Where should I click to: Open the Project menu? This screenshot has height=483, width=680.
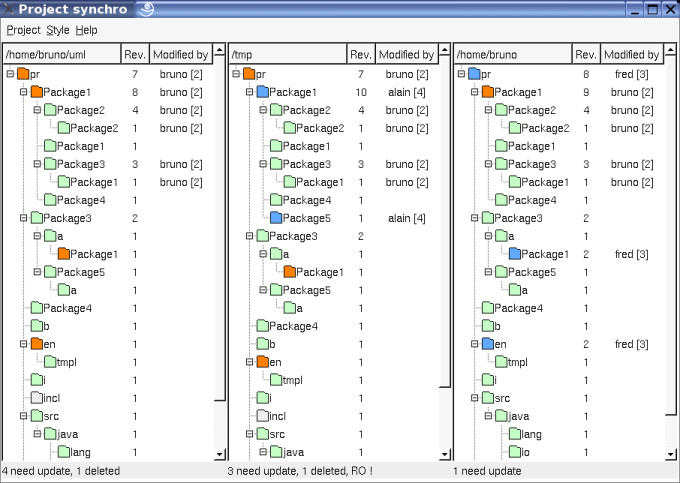23,30
